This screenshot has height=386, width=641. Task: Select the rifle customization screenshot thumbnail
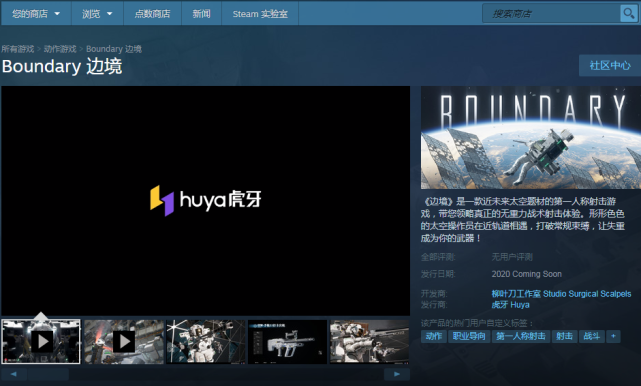[287, 341]
